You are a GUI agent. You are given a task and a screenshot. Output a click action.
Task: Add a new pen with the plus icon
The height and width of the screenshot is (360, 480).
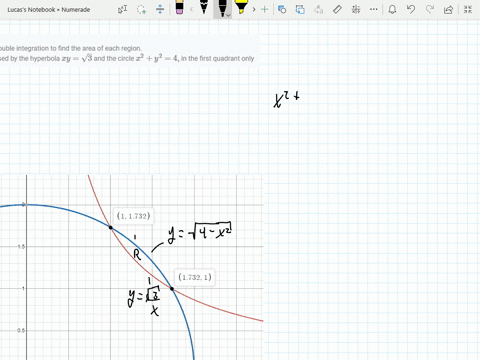pyautogui.click(x=265, y=9)
